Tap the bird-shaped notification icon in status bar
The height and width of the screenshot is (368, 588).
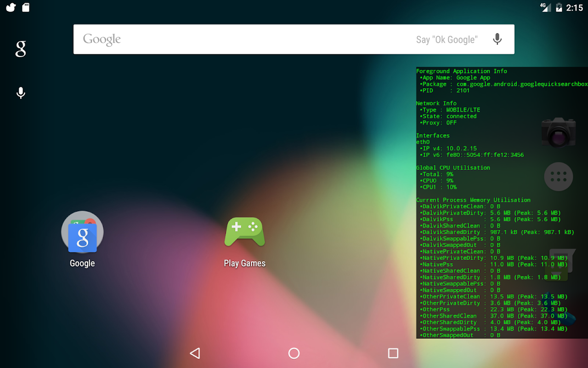[x=11, y=7]
